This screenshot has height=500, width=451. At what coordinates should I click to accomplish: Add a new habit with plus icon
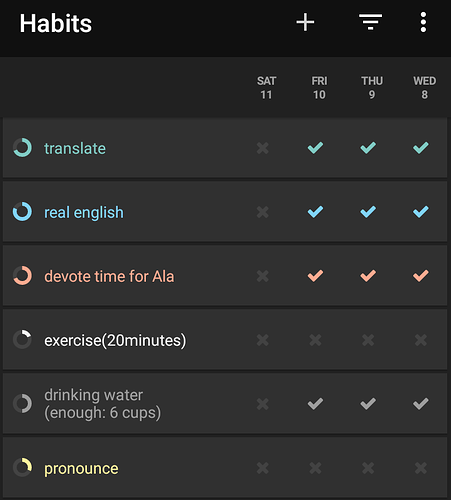(305, 23)
